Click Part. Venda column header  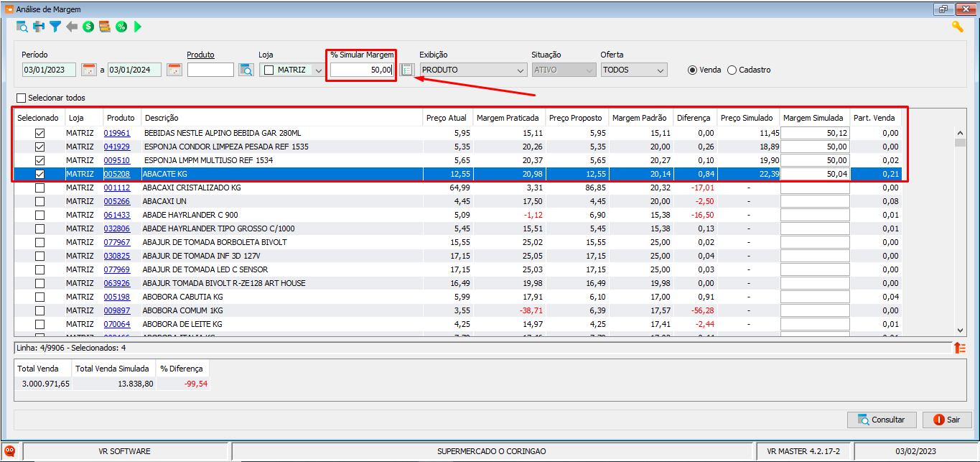click(x=874, y=118)
